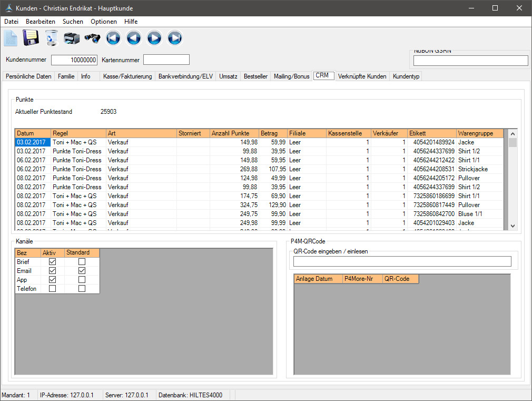Switch to the Mailing/Bonus tab
Screen dimensions: 532x401
[x=291, y=76]
